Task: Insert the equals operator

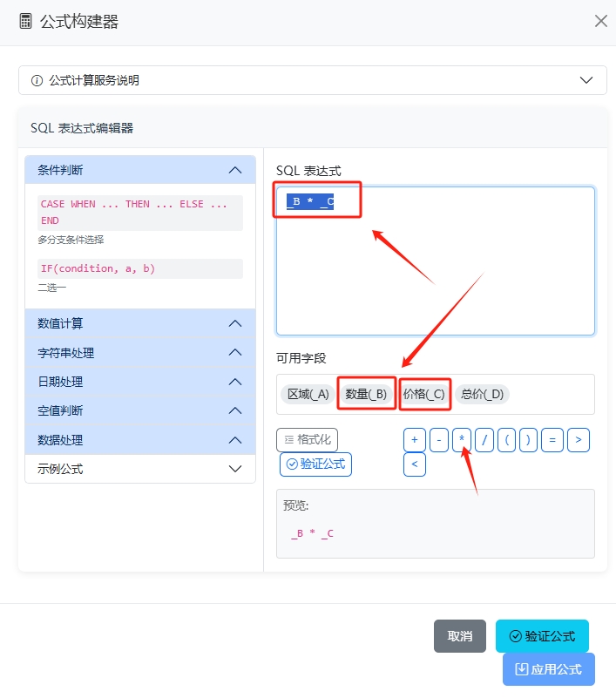Action: [552, 440]
